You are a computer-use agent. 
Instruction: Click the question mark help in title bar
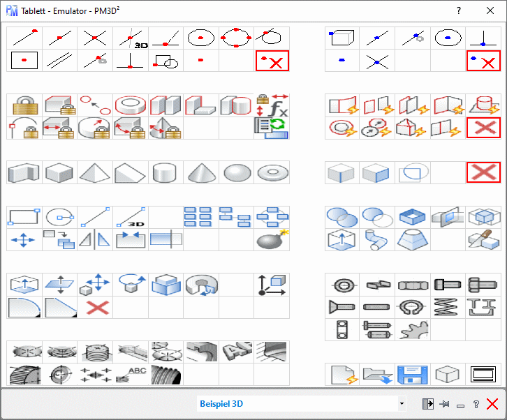point(459,10)
